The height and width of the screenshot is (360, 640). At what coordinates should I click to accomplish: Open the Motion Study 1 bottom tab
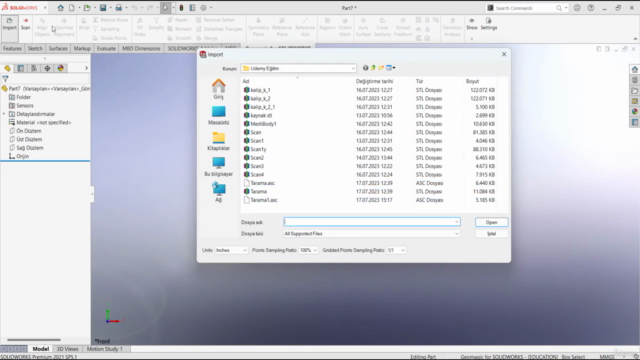point(104,349)
